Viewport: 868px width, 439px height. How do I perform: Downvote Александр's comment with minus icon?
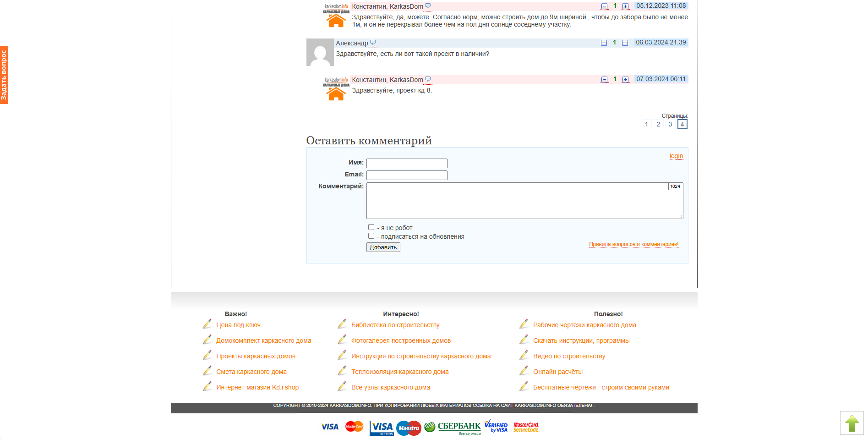(x=604, y=43)
